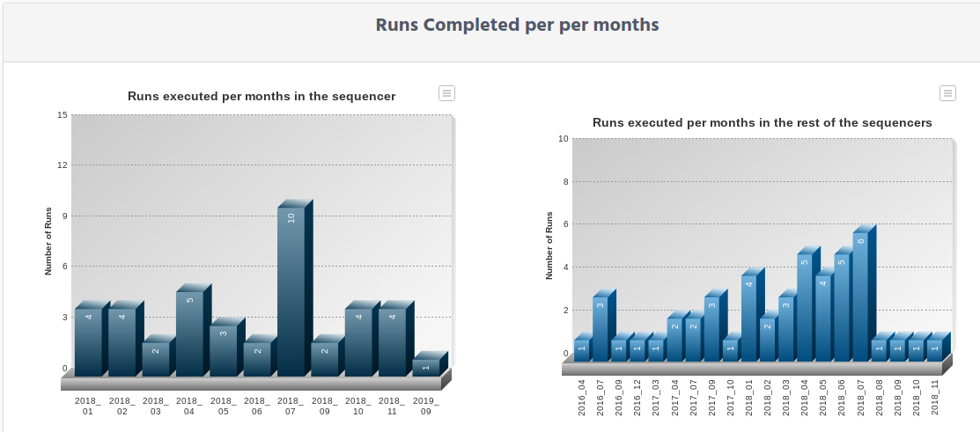
Task: Click the 2018_03 bar in left chart
Action: (x=156, y=359)
